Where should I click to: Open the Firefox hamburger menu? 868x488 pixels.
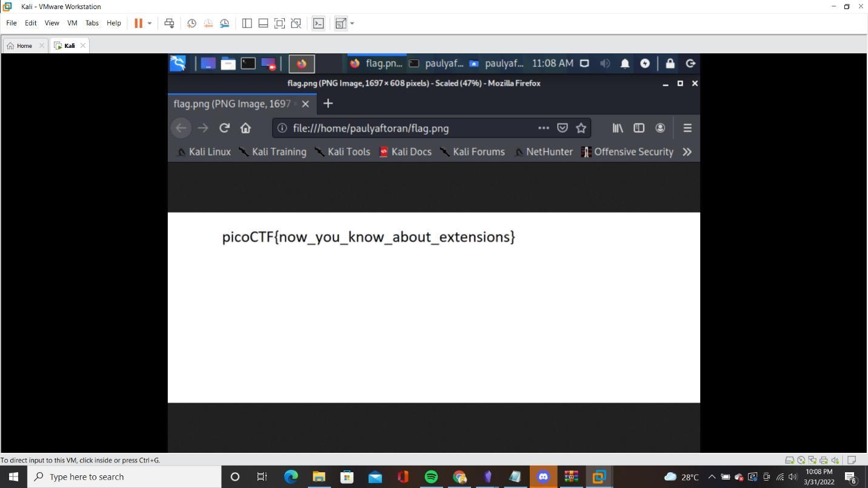tap(687, 128)
